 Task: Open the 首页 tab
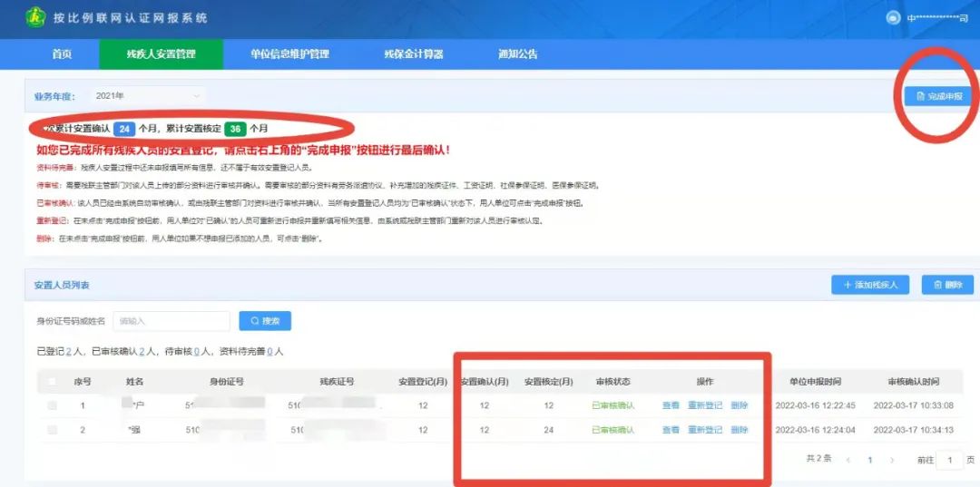click(62, 54)
